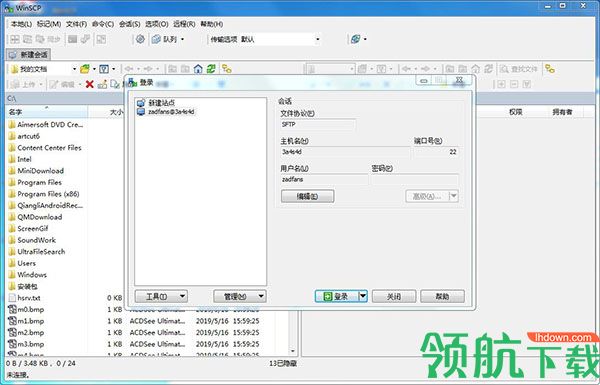The width and height of the screenshot is (600, 385).
Task: Select the MiniDownload folder
Action: pos(36,171)
